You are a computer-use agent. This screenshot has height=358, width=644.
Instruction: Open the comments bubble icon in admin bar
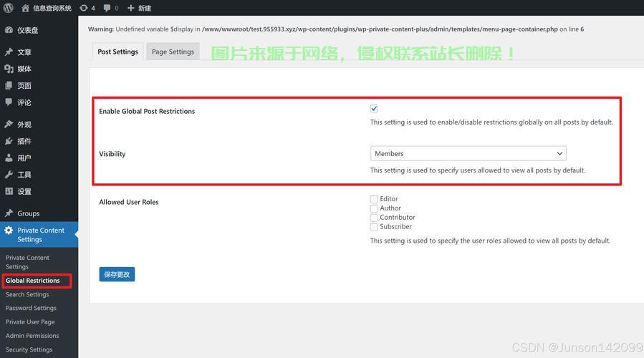point(107,8)
